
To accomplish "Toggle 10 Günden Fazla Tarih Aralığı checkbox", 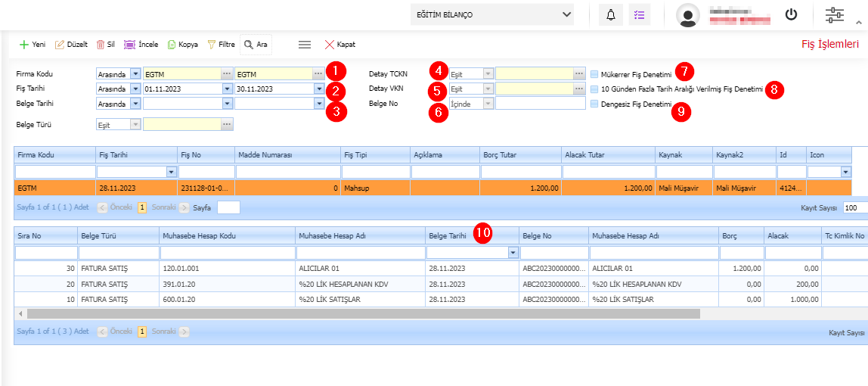I will point(594,89).
